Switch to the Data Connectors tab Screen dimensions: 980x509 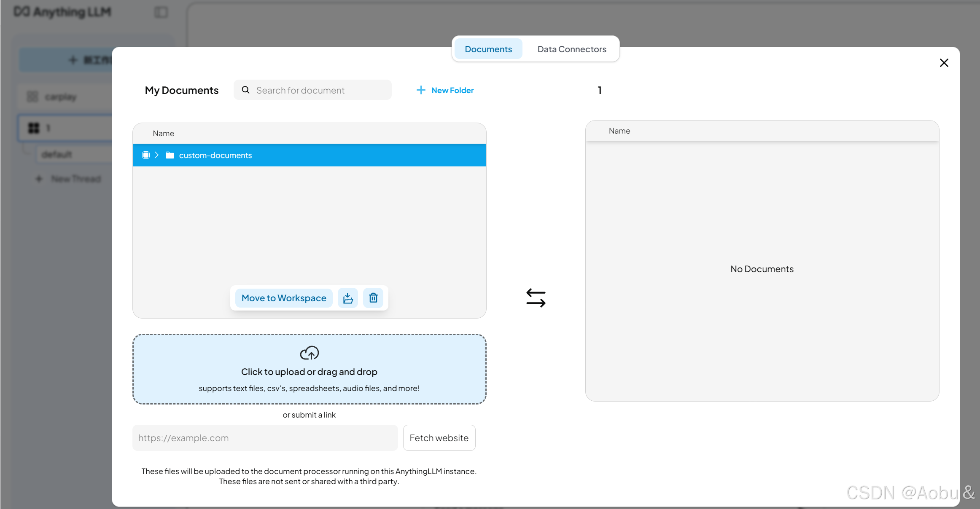571,49
